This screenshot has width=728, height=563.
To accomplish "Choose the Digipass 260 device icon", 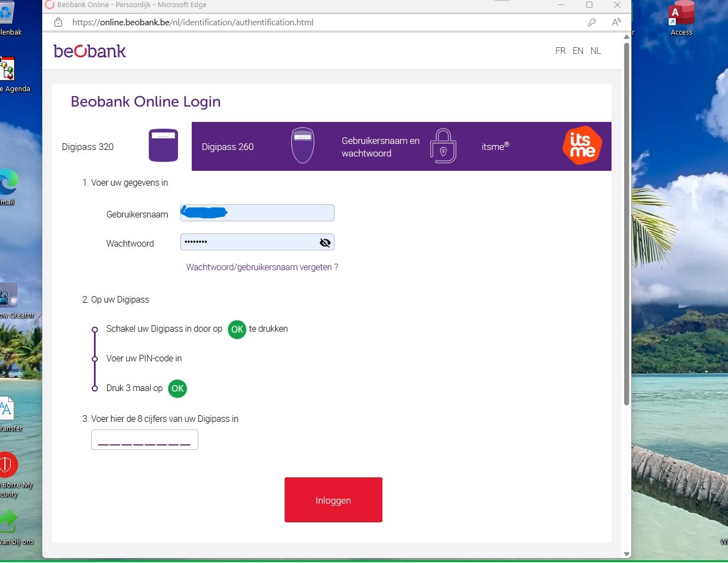I will 303,146.
